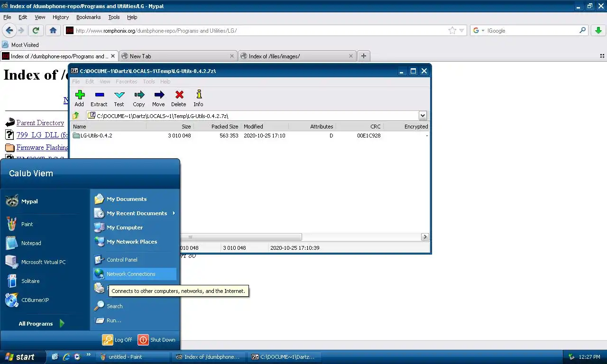Screen dimensions: 607x364
Task: Open My Network Places in Start menu
Action: pyautogui.click(x=135, y=242)
